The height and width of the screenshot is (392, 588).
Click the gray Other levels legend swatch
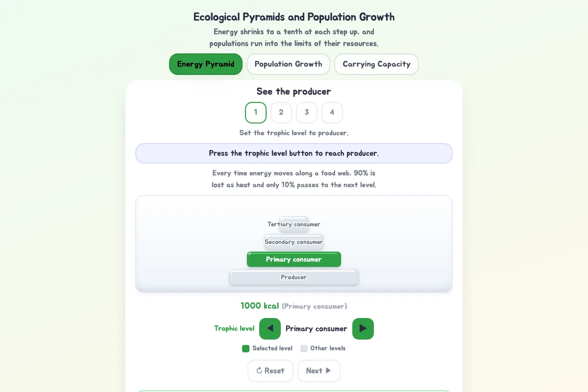click(304, 349)
